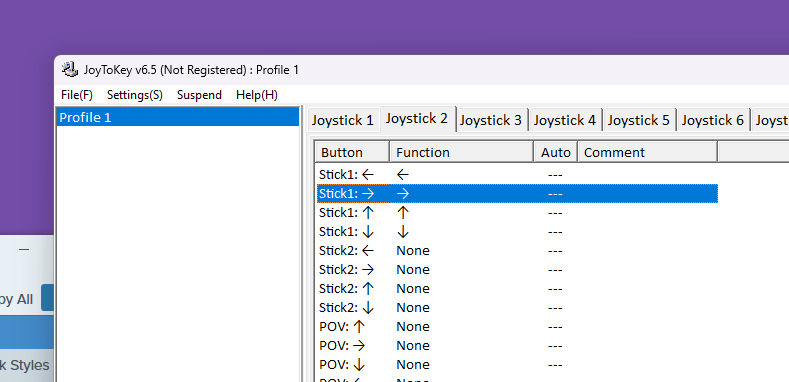789x382 pixels.
Task: Select the Stick1 left arrow row
Action: pyautogui.click(x=517, y=175)
